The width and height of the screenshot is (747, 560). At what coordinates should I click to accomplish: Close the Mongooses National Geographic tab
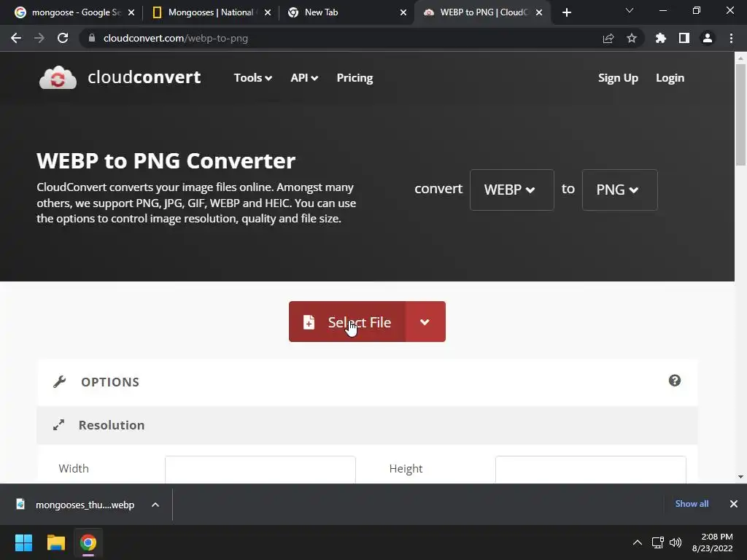click(268, 12)
